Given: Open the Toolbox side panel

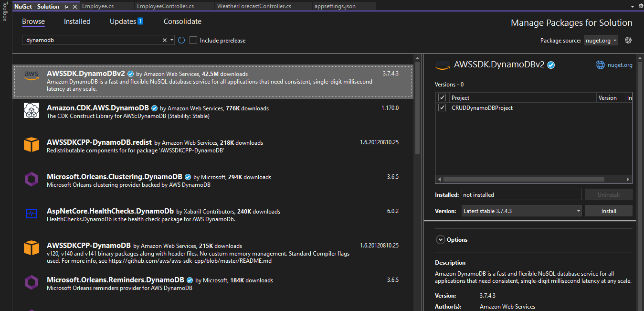Looking at the screenshot, I should coord(5,11).
